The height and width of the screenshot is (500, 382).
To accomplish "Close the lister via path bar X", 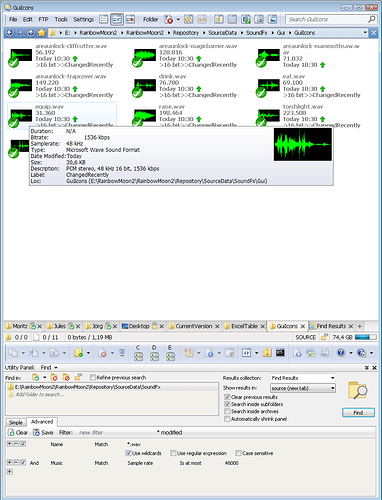I will pos(374,33).
